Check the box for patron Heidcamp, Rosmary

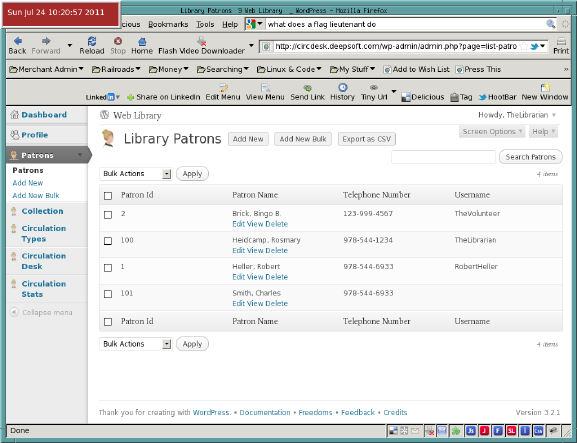[x=108, y=241]
